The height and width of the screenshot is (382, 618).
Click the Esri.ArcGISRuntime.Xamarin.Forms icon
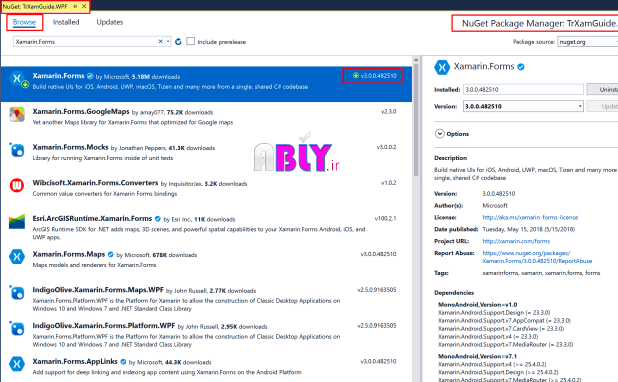tap(17, 222)
